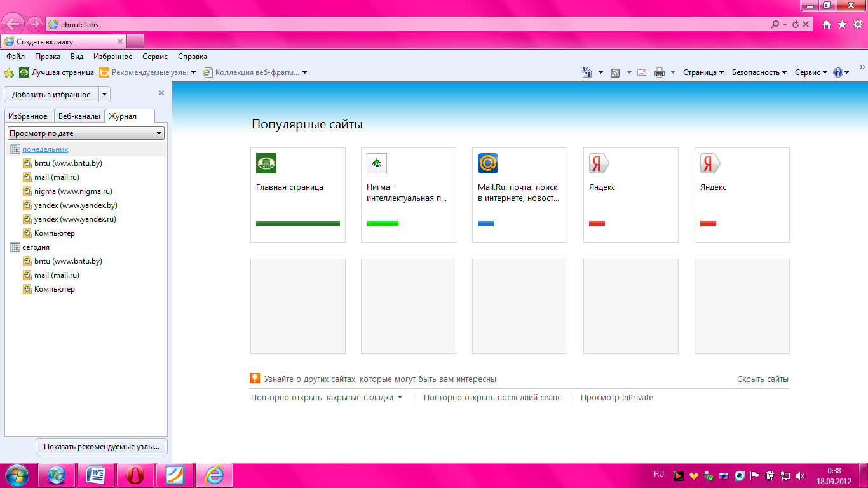
Task: Click the browser Back arrow button
Action: pyautogui.click(x=13, y=25)
